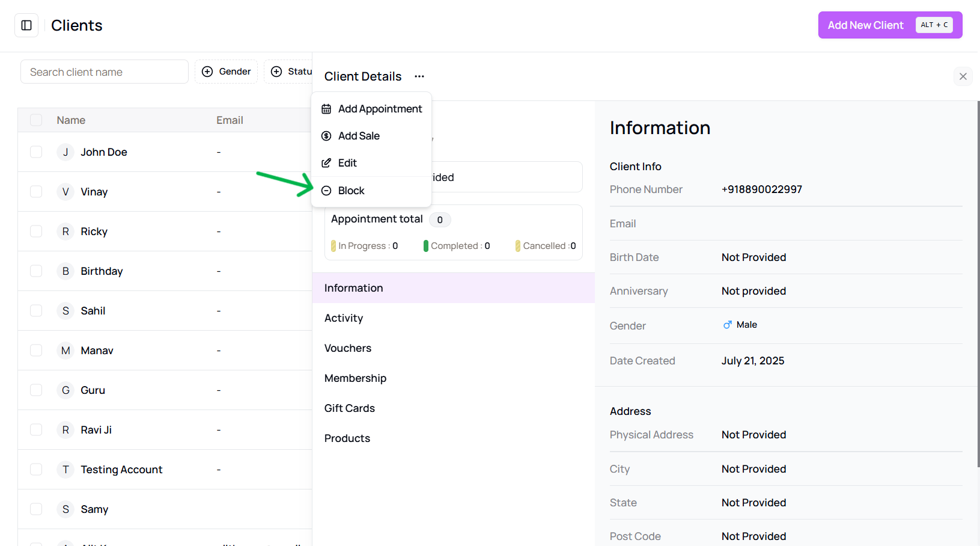Click the calendar icon for Add Appointment

tap(326, 109)
